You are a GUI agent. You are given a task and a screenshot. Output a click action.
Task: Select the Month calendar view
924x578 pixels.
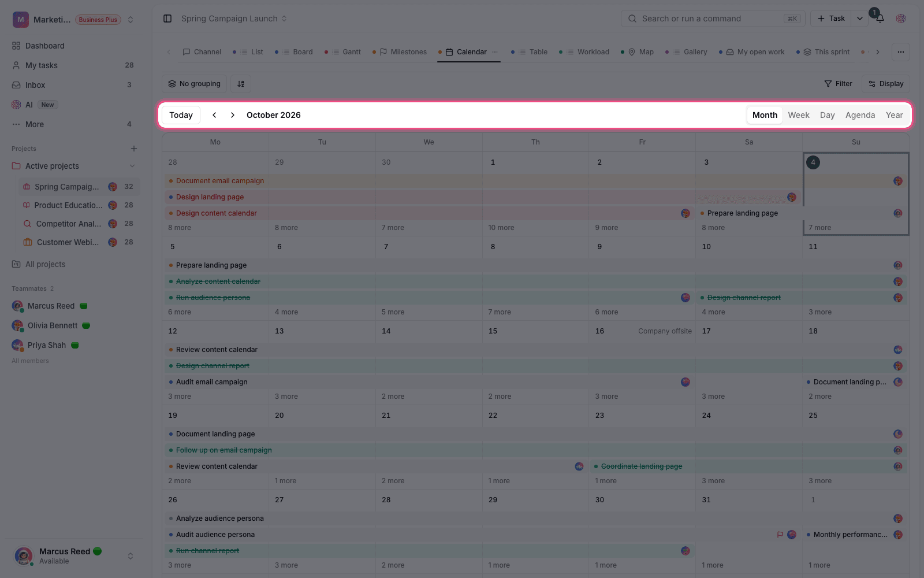(x=765, y=115)
